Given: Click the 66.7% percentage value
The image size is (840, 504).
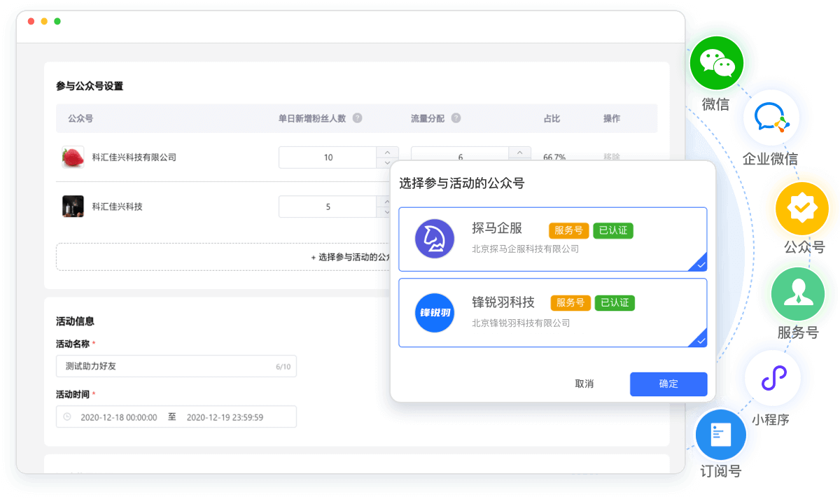Looking at the screenshot, I should point(554,157).
